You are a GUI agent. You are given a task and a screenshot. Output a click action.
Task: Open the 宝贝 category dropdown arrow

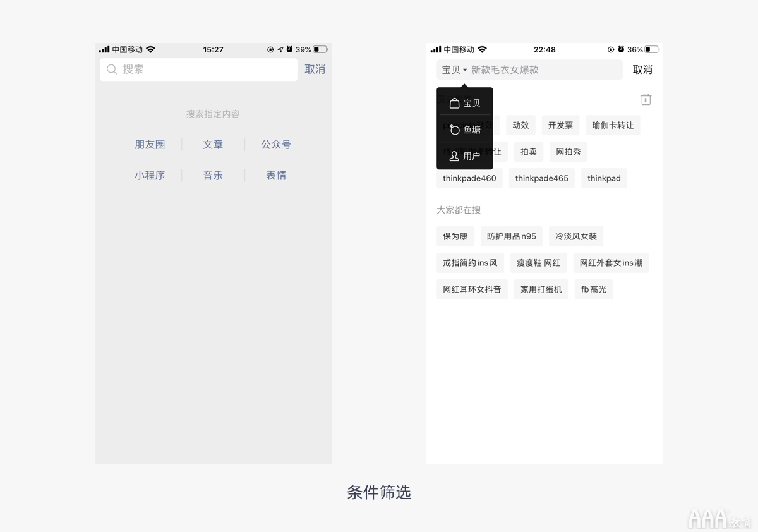465,70
